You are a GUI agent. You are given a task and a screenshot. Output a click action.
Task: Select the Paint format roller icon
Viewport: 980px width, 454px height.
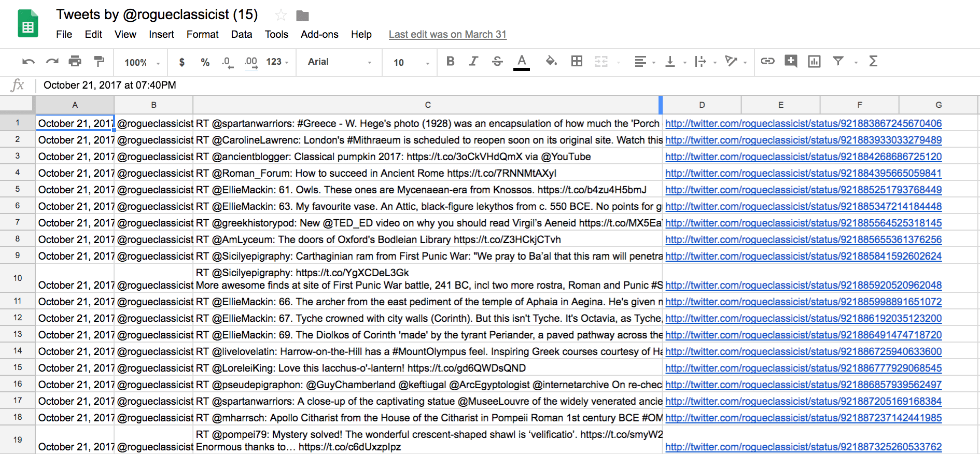pyautogui.click(x=99, y=61)
